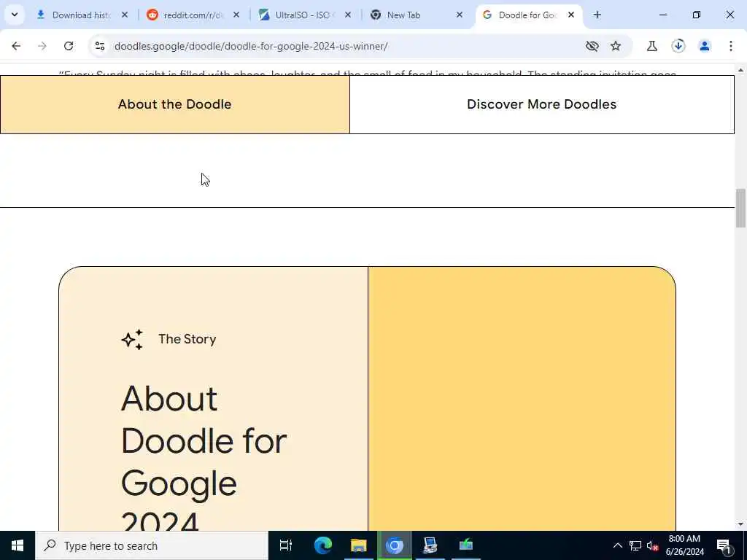Close the reddit.com tab
The image size is (747, 560).
(x=236, y=15)
